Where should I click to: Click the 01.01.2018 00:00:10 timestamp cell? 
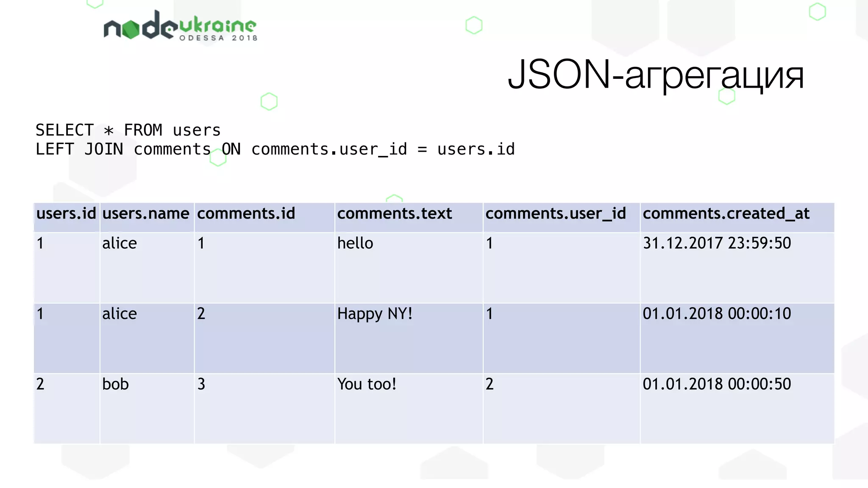pos(737,338)
